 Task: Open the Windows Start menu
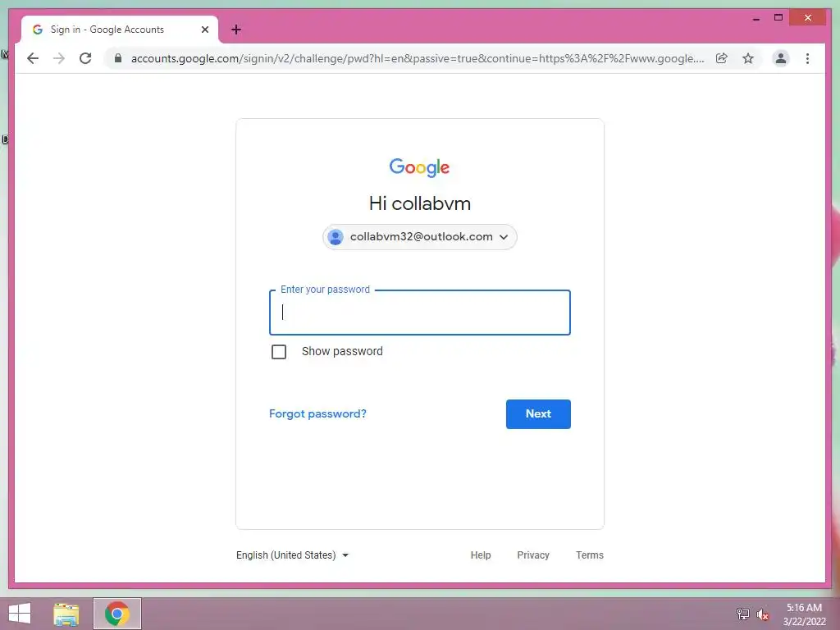(x=20, y=614)
